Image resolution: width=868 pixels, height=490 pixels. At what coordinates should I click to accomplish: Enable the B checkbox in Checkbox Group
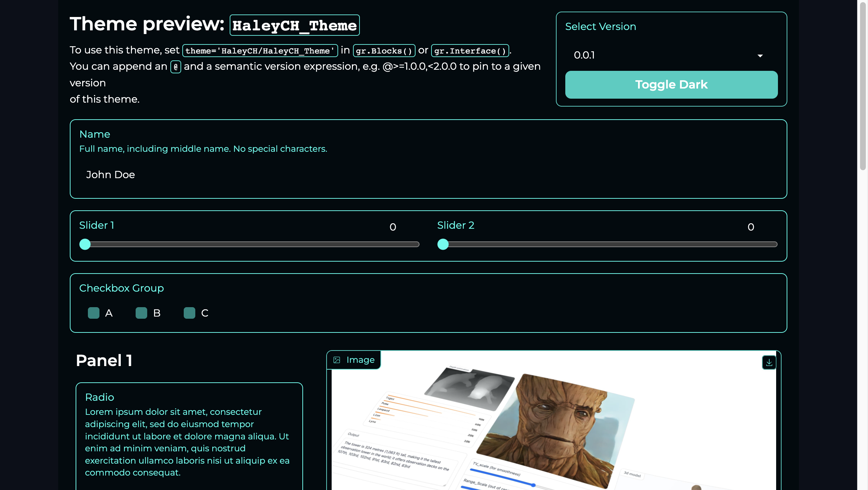pos(141,313)
